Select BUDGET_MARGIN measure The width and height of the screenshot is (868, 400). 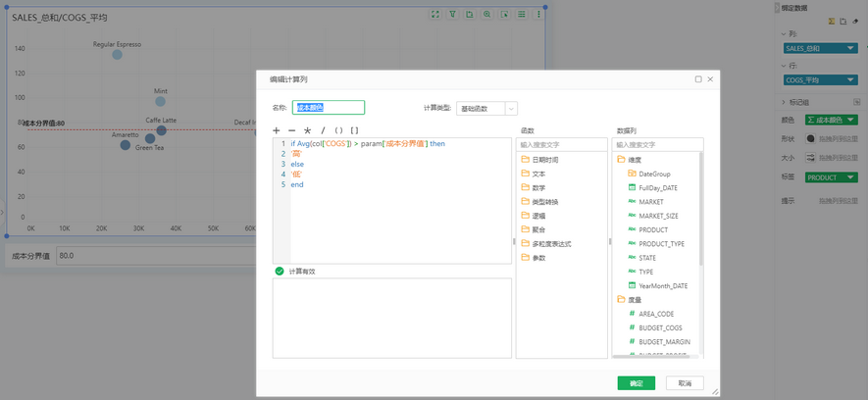pos(664,341)
